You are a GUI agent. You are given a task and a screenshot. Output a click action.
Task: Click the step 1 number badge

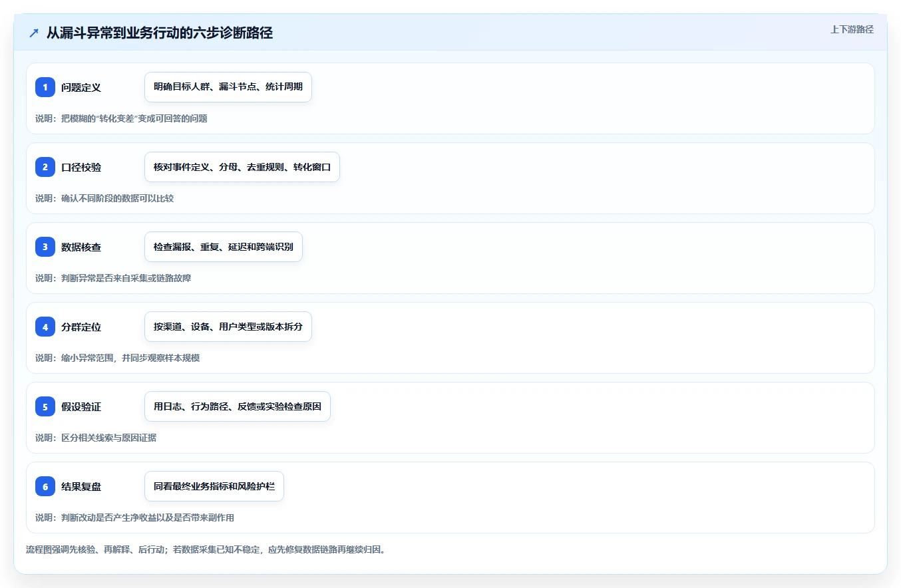[45, 87]
